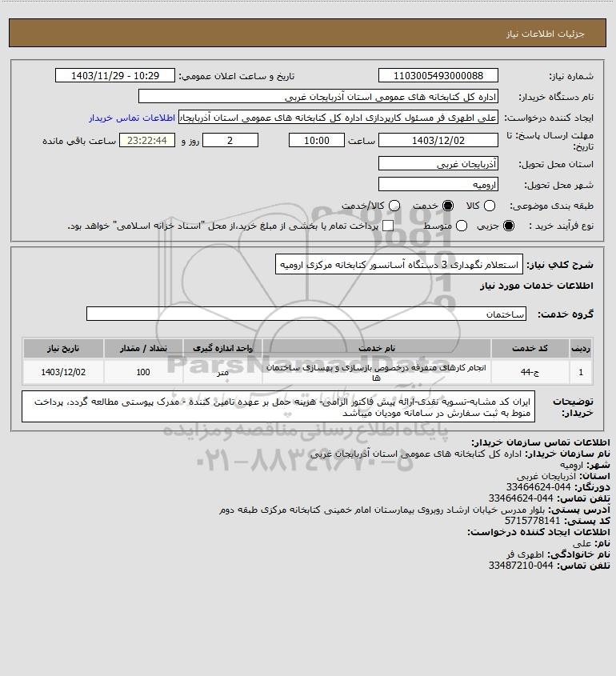Choose the متوسط purchase type radio
This screenshot has width=616, height=676.
[x=462, y=226]
